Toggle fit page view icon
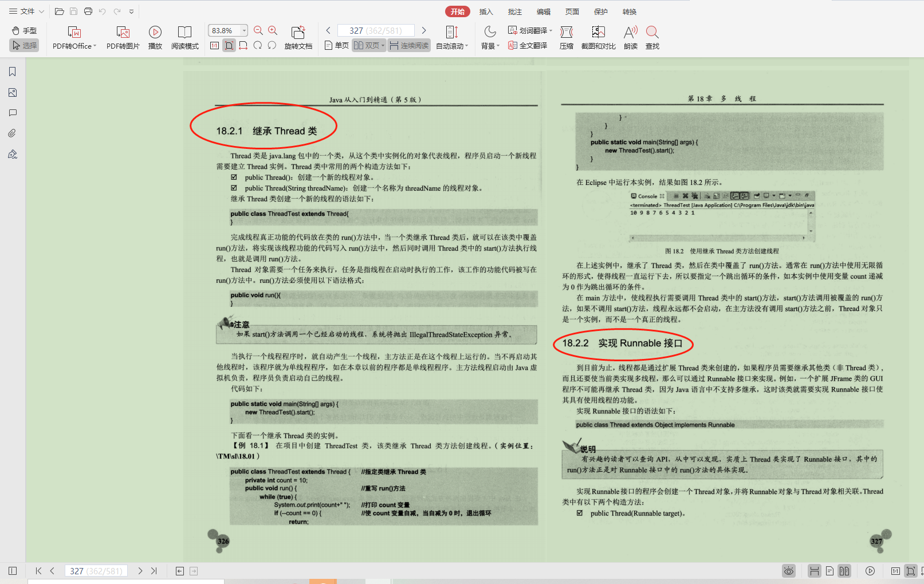This screenshot has width=924, height=584. [x=229, y=45]
